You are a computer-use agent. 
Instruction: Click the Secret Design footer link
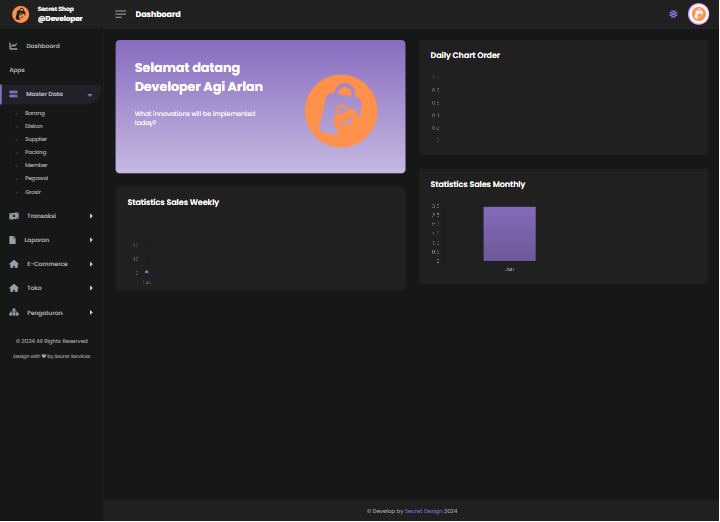pos(423,511)
